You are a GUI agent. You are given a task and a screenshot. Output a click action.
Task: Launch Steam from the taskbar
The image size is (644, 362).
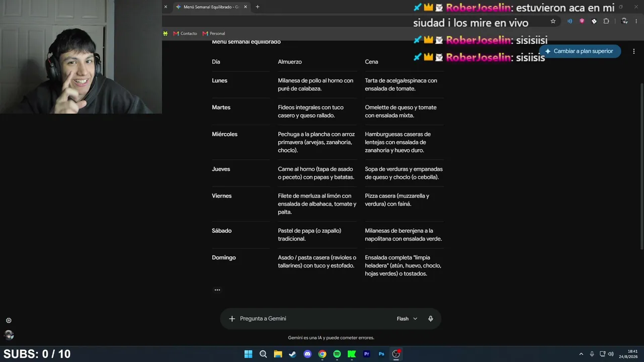(x=292, y=354)
